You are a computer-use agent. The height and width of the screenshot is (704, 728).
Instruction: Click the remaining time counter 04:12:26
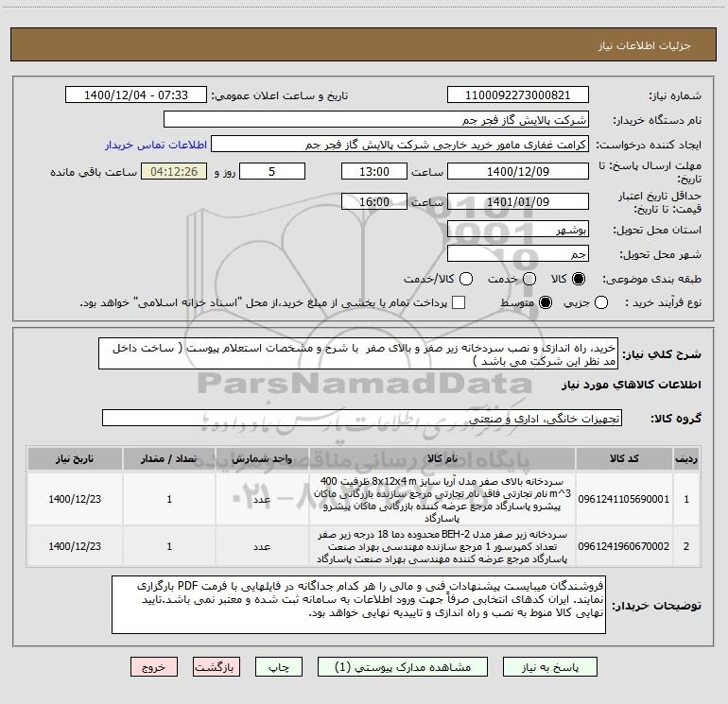click(174, 171)
